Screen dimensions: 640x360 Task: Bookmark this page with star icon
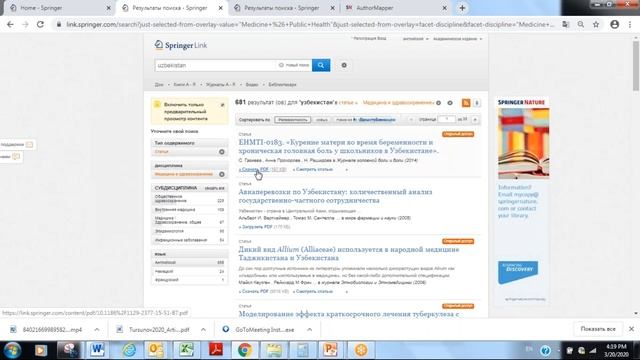pos(596,24)
